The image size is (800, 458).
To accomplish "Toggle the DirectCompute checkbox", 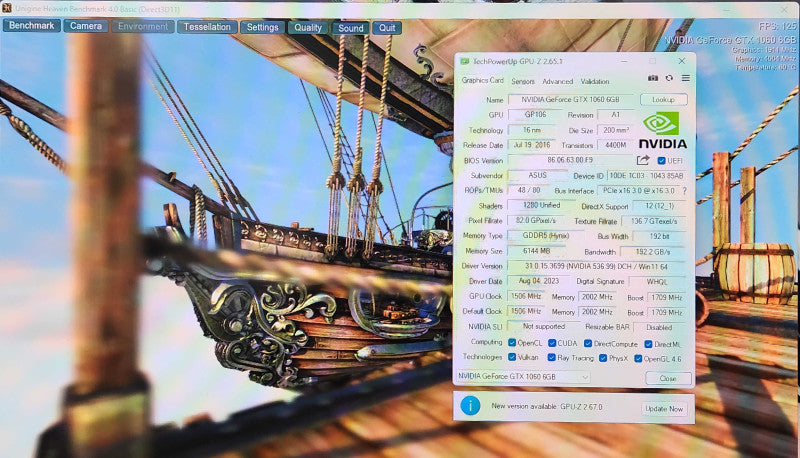I will point(588,344).
